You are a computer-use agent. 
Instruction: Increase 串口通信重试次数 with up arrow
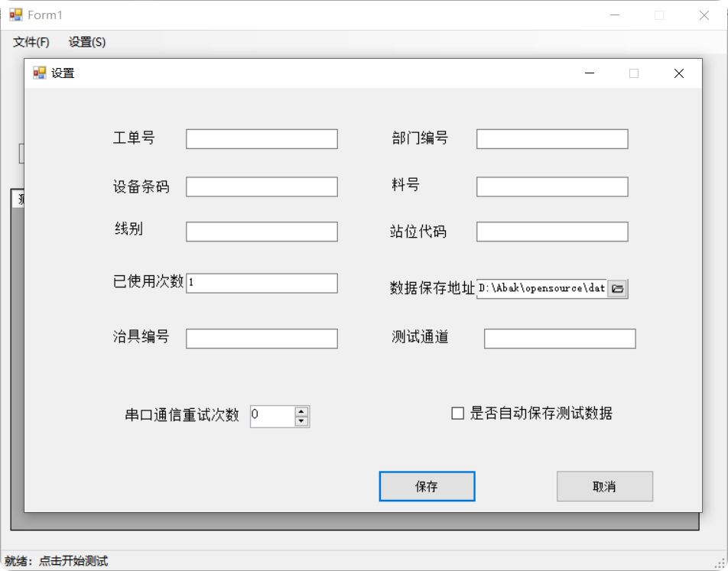(301, 411)
